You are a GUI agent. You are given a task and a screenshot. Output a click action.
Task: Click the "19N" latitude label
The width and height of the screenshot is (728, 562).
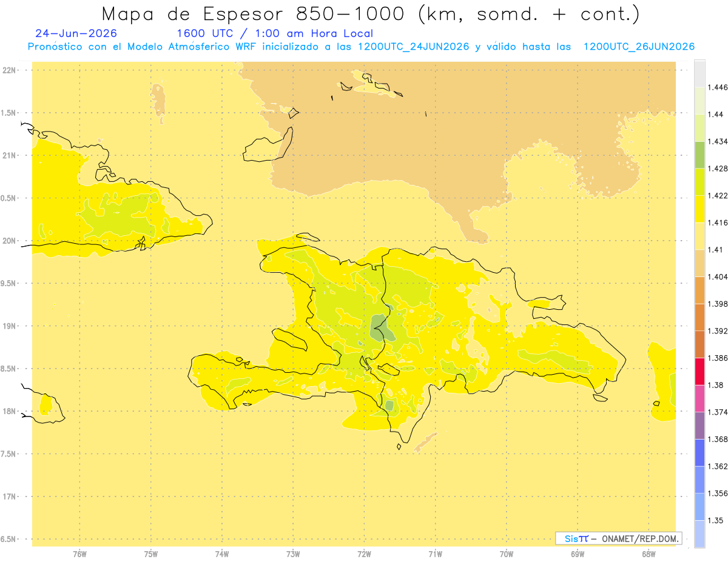click(x=8, y=326)
